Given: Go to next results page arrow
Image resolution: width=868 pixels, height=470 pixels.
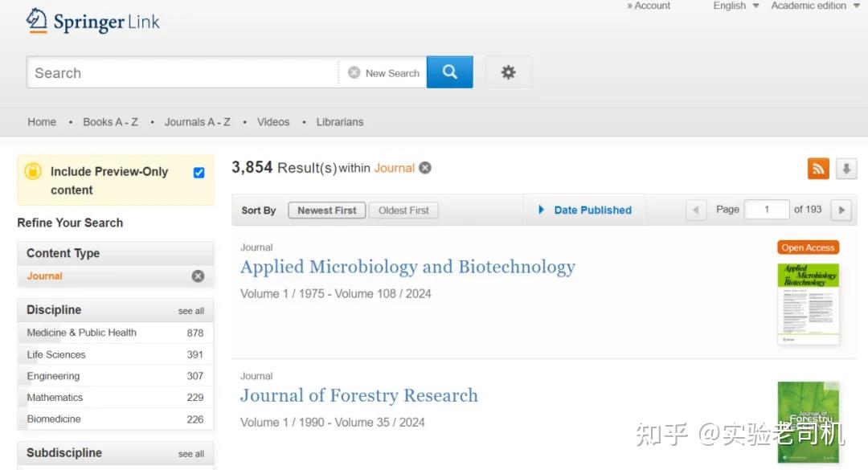Looking at the screenshot, I should (x=841, y=210).
